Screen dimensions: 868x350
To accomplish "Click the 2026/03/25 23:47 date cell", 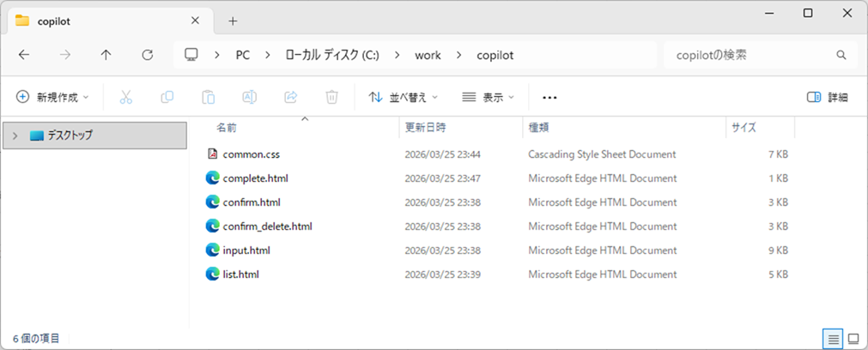I will (x=442, y=178).
